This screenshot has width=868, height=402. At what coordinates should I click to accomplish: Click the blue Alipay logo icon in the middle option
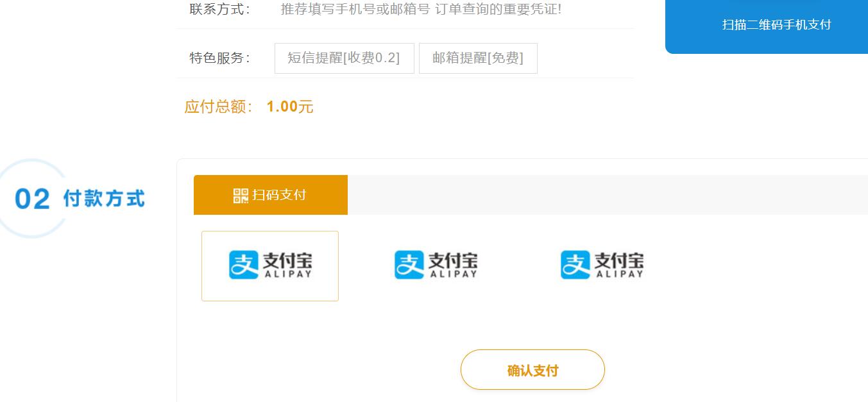409,265
